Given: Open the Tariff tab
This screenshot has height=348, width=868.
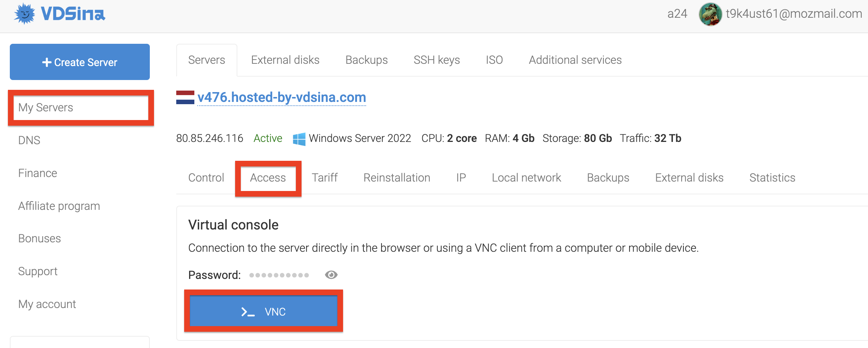Looking at the screenshot, I should 325,177.
